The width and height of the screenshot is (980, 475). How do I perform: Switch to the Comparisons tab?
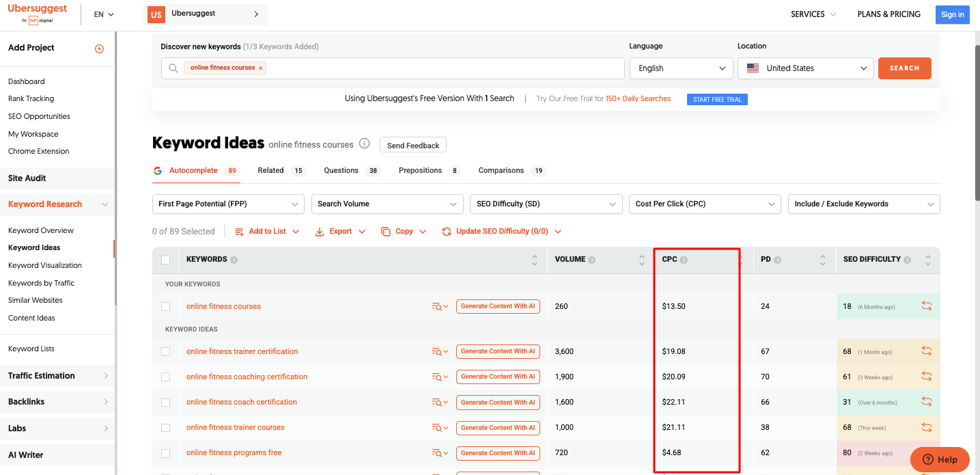[512, 171]
